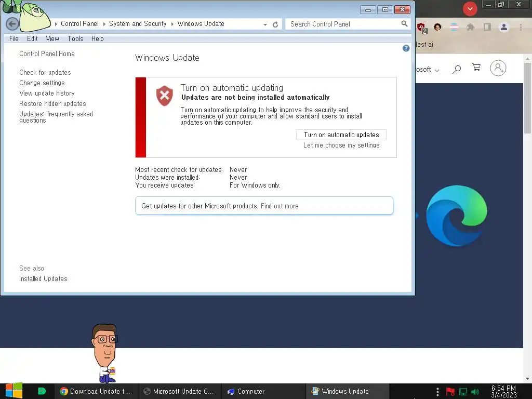Screen dimensions: 532x399
Task: Refresh the Windows Update address bar
Action: click(275, 24)
